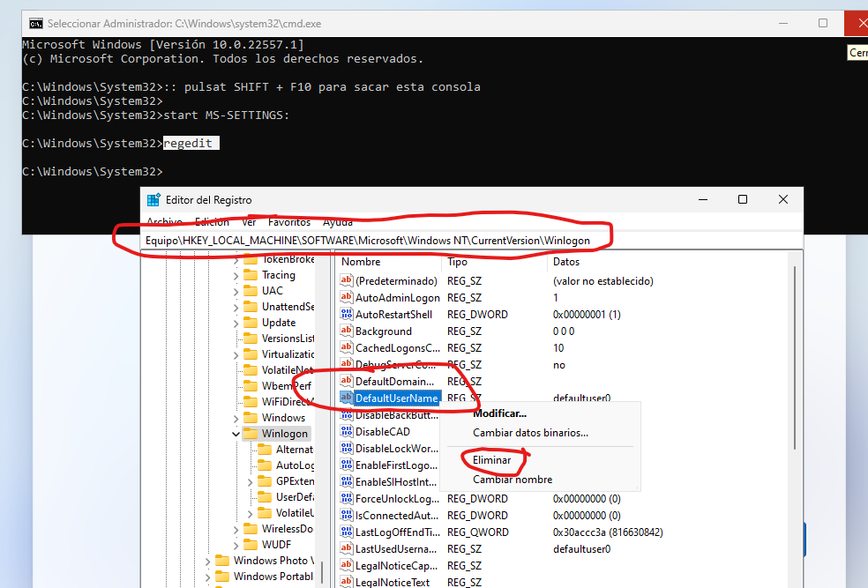Image resolution: width=868 pixels, height=588 pixels.
Task: Collapse the Winlogon tree node
Action: click(236, 434)
